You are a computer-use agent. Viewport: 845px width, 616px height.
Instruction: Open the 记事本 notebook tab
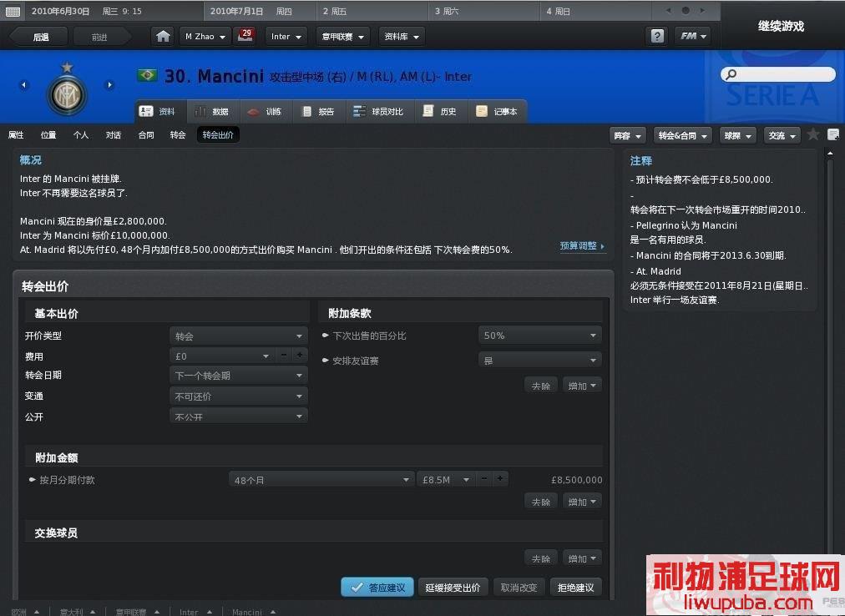click(497, 112)
